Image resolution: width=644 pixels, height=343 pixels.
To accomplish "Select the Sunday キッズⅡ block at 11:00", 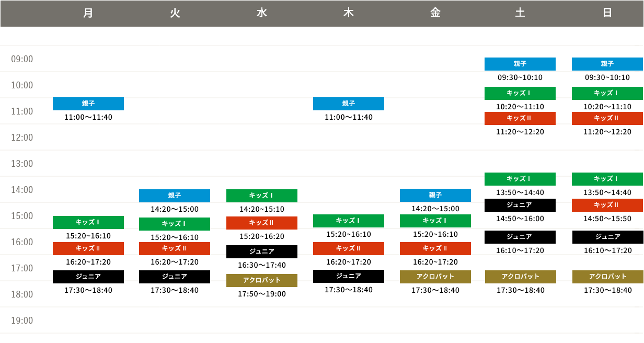I will pyautogui.click(x=607, y=118).
